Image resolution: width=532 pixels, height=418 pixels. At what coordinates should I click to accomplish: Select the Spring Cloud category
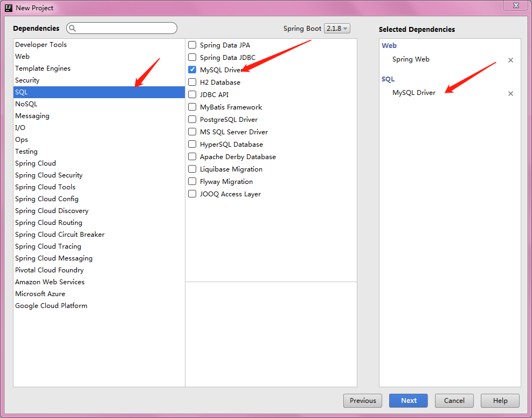(99, 163)
